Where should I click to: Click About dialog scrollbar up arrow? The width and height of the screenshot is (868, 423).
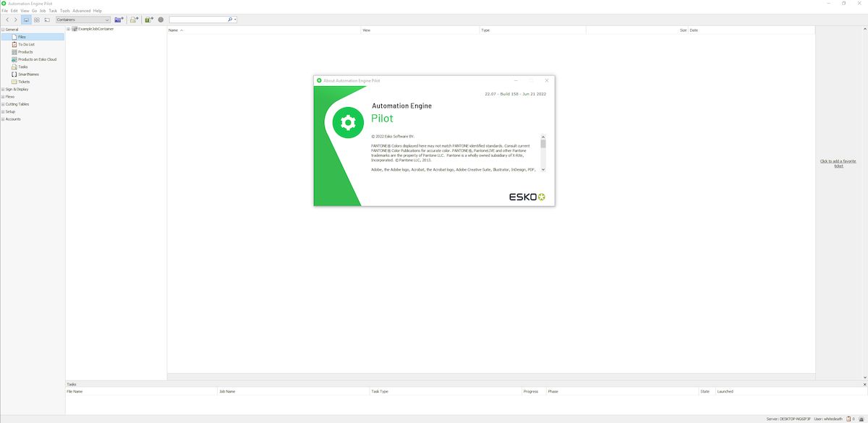coord(543,137)
